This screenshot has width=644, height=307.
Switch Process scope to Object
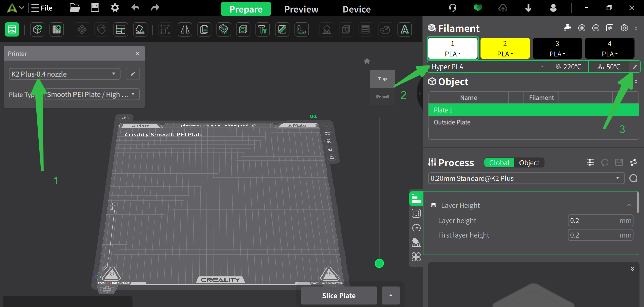[x=529, y=163]
